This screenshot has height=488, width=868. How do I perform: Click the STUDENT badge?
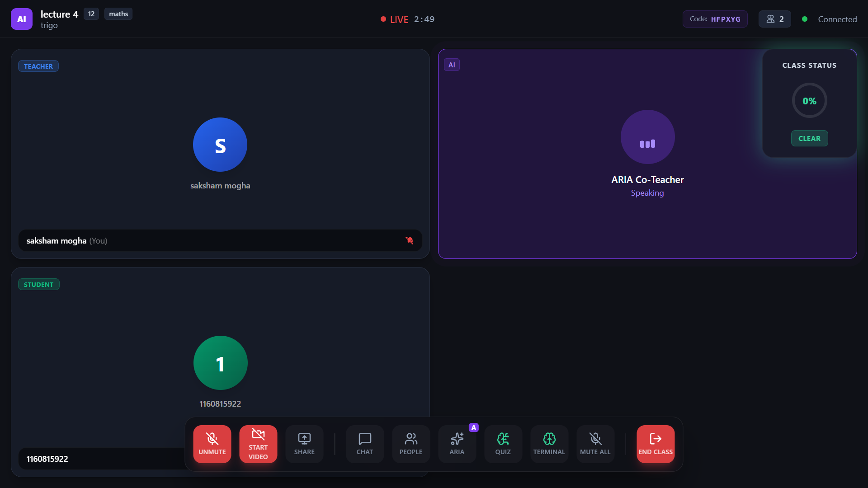39,284
